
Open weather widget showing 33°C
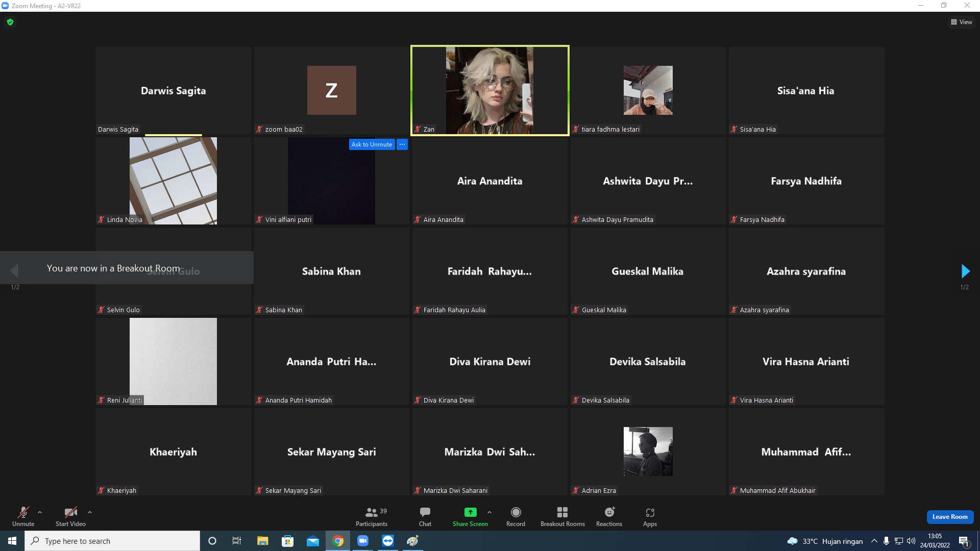click(825, 541)
